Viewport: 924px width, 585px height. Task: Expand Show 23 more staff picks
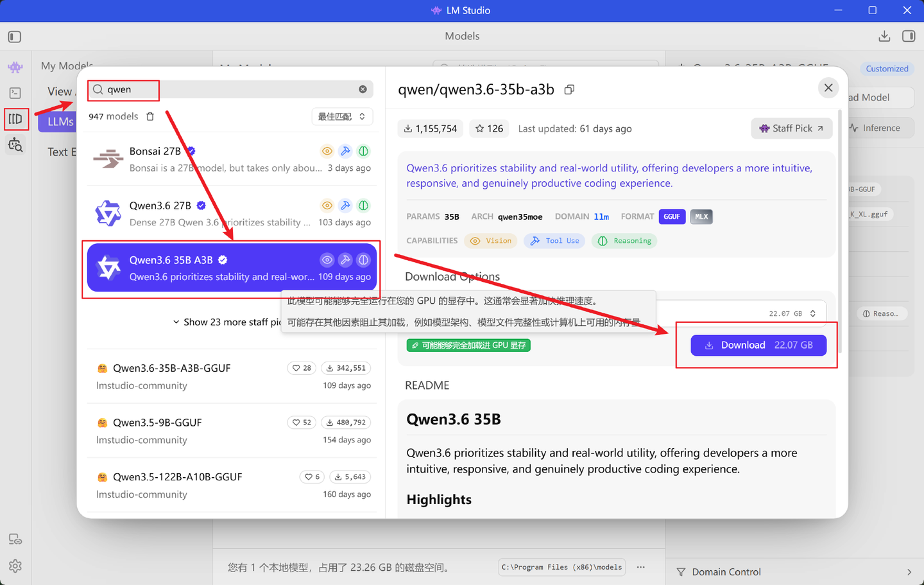coord(227,322)
